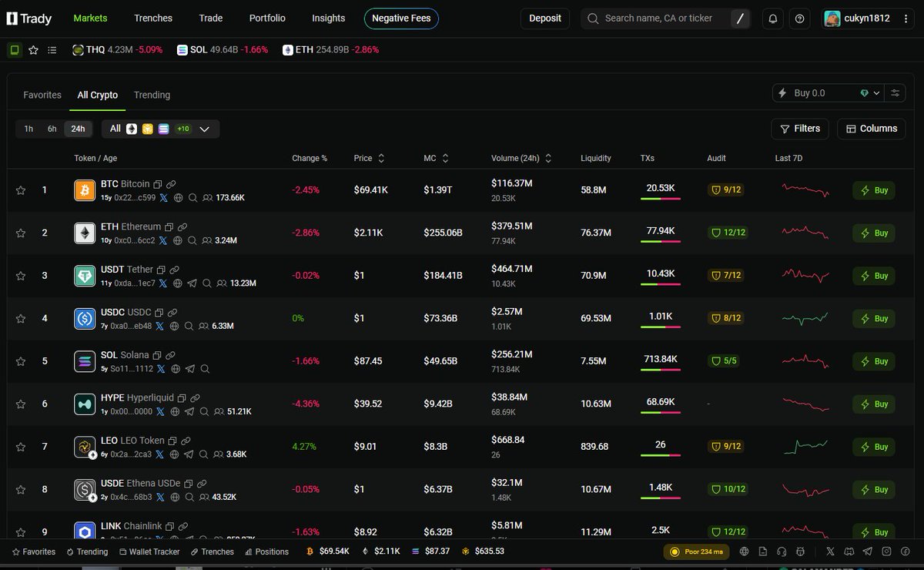Open the link icon beside Ethereum
This screenshot has width=924, height=570.
click(182, 227)
